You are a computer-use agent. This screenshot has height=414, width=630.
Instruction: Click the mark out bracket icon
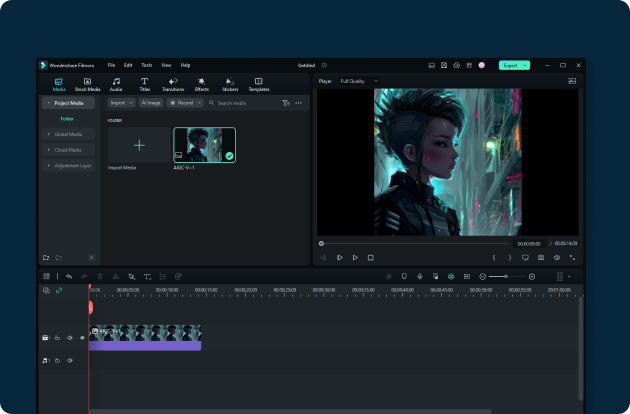(510, 258)
